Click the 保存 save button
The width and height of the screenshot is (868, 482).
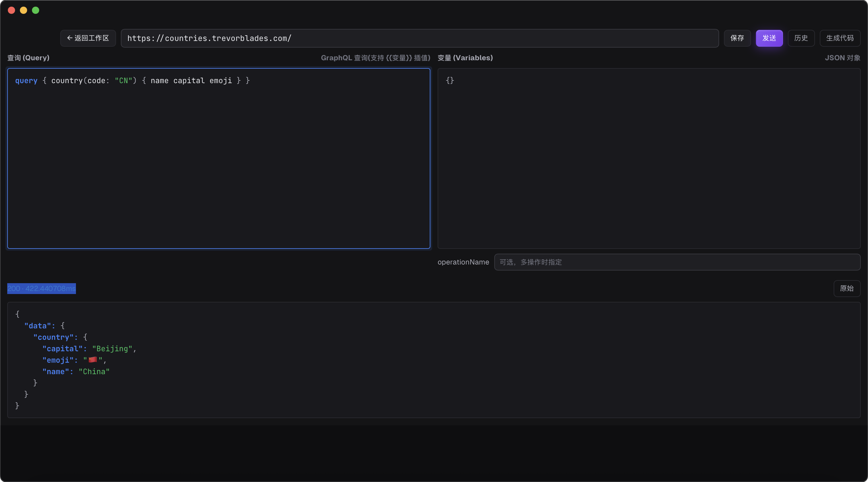click(737, 38)
